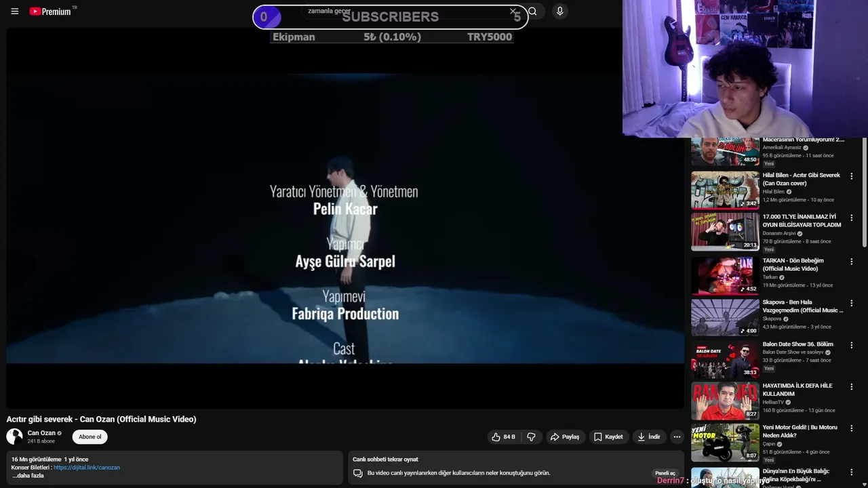Open Balon Date Show 36. Bölüm title

click(x=797, y=344)
